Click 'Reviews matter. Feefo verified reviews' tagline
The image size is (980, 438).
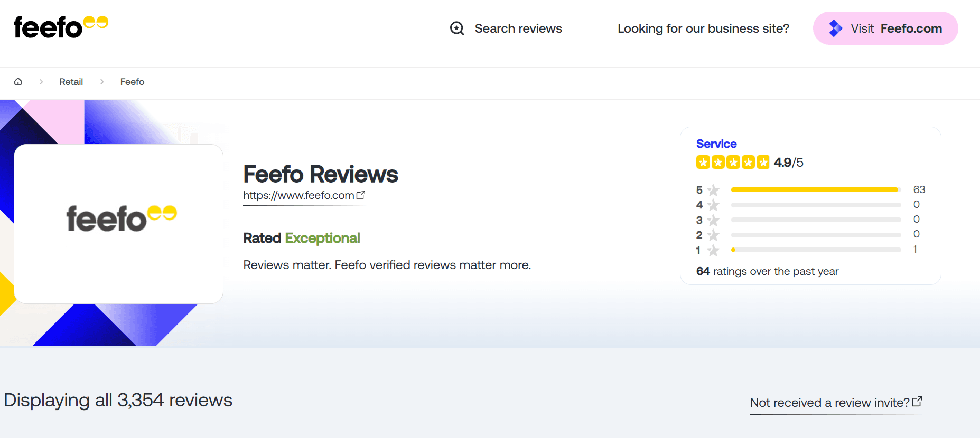coord(387,265)
